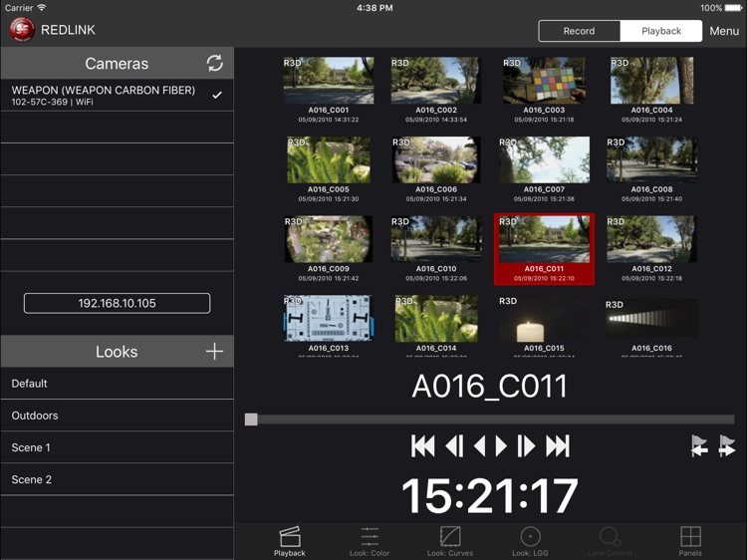This screenshot has height=560, width=747.
Task: Add a new Look with plus icon
Action: 214,352
